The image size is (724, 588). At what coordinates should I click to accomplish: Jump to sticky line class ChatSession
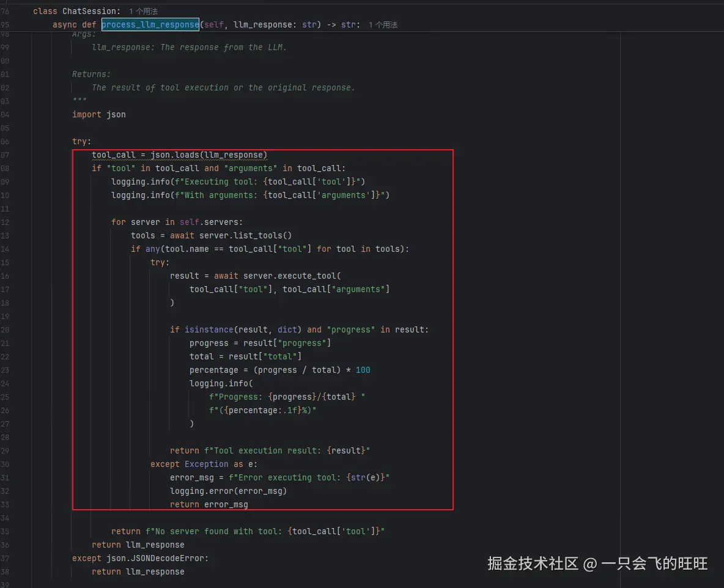[x=76, y=11]
